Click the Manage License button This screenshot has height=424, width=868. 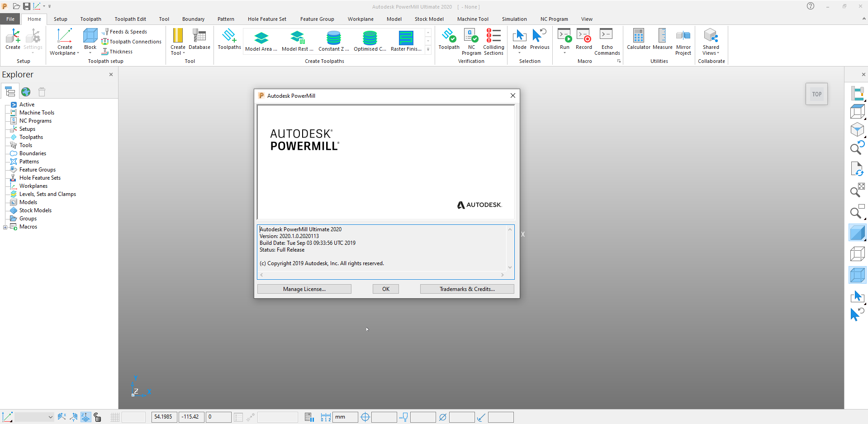(304, 289)
